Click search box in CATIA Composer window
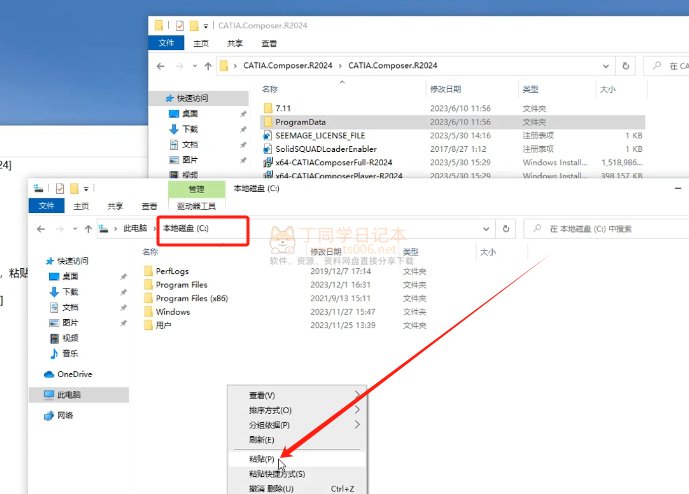Image resolution: width=689 pixels, height=494 pixels. pos(667,66)
